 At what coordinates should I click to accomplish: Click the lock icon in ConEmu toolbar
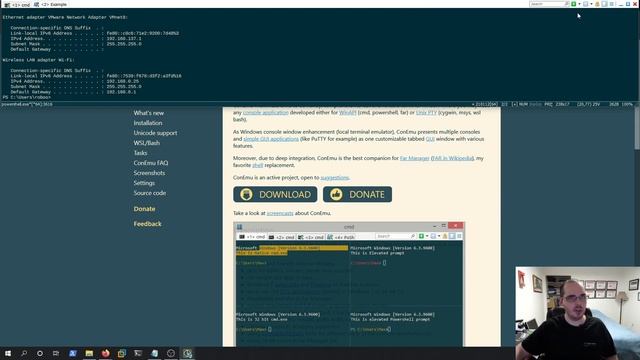pyautogui.click(x=597, y=4)
